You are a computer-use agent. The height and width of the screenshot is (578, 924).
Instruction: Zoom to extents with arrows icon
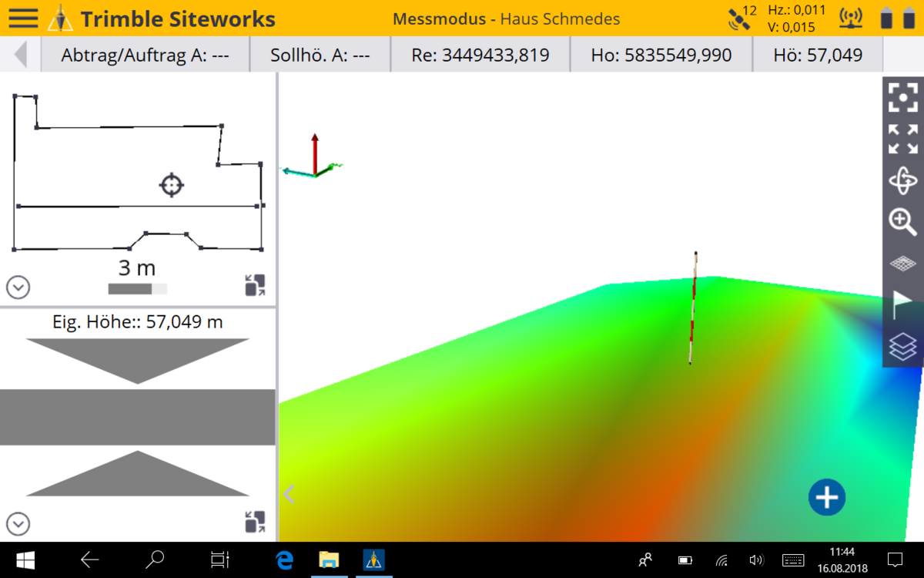point(903,139)
